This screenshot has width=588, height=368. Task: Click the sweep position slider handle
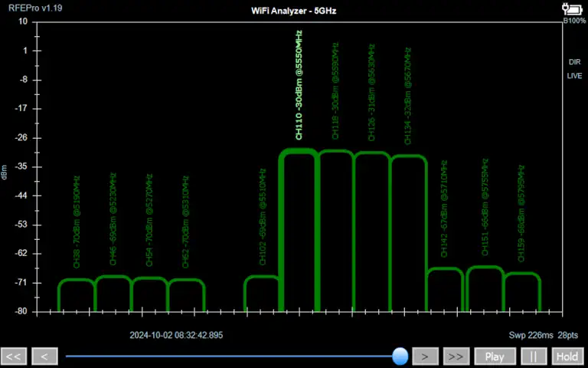click(400, 356)
